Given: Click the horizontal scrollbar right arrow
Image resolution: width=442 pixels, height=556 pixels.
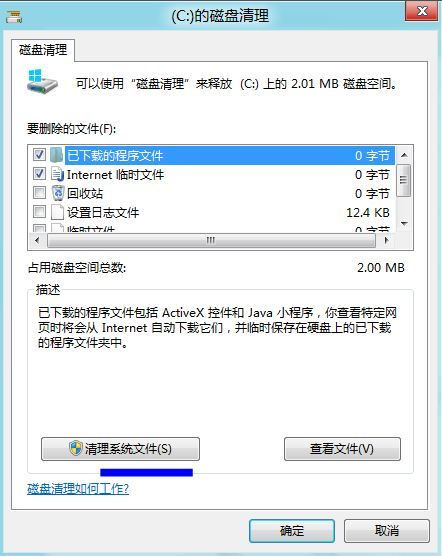Looking at the screenshot, I should point(386,240).
